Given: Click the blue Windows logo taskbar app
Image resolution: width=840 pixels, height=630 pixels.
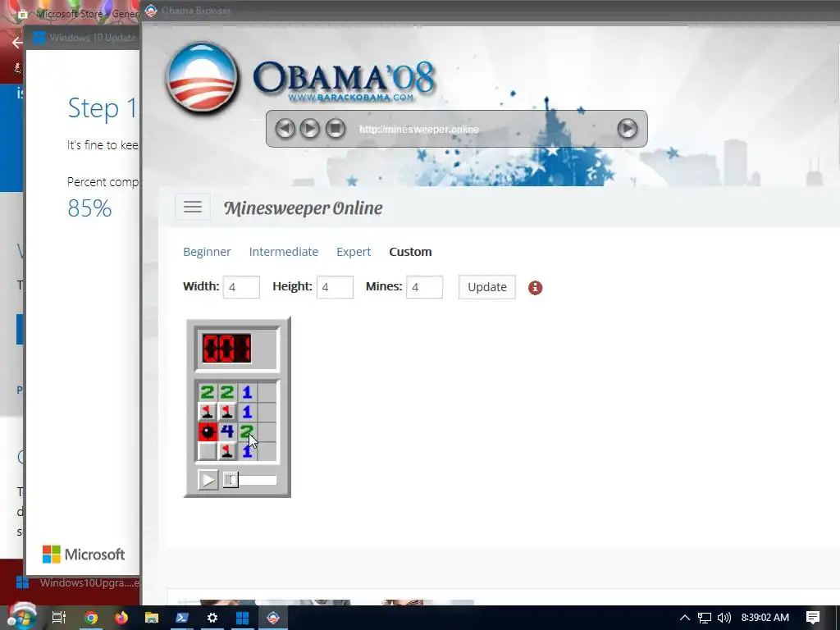Looking at the screenshot, I should coord(242,618).
